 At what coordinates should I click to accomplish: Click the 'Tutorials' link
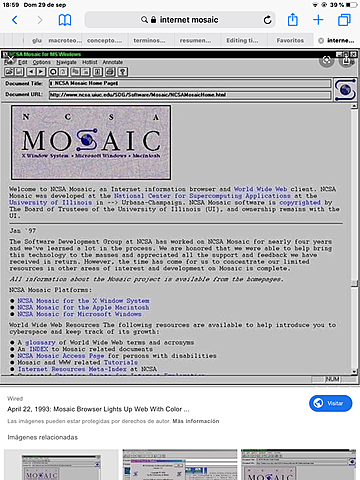pos(120,362)
